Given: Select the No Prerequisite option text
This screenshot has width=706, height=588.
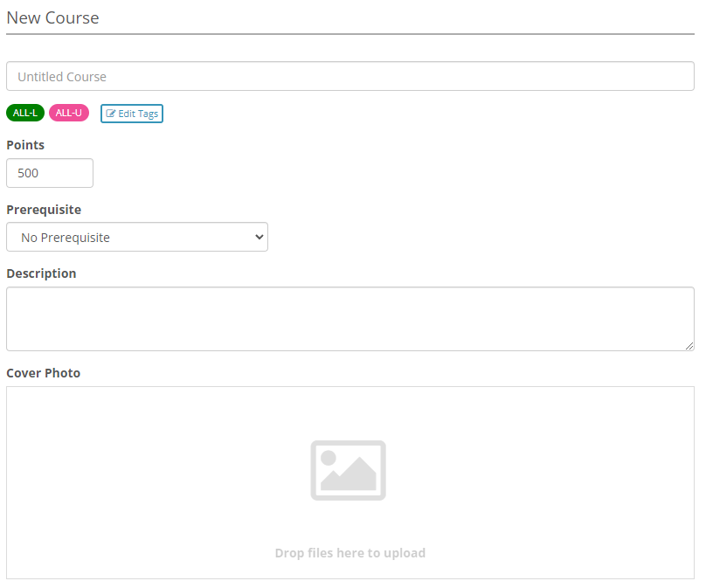Looking at the screenshot, I should (66, 238).
